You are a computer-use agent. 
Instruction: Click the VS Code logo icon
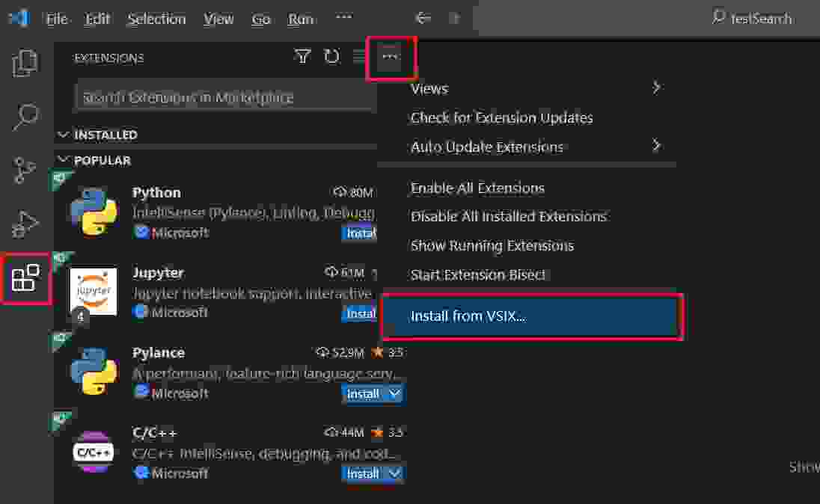[19, 18]
